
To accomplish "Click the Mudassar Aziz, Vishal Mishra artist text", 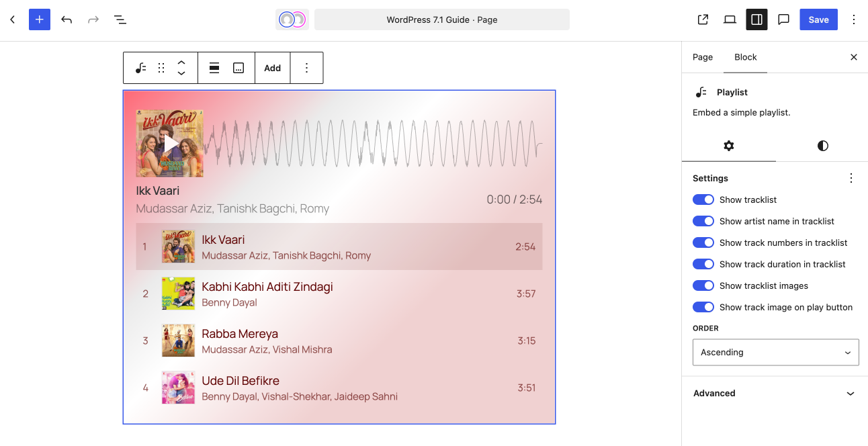I will [267, 349].
